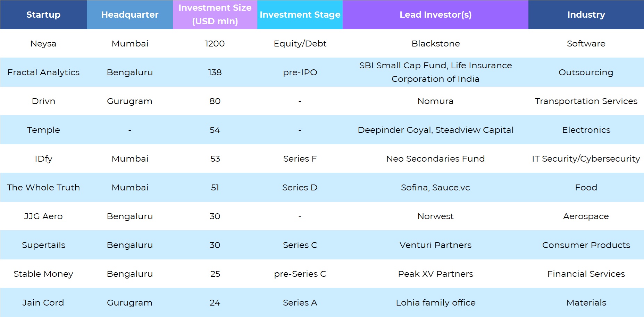This screenshot has width=644, height=317.
Task: Select the Blackstone investor cell
Action: point(435,43)
